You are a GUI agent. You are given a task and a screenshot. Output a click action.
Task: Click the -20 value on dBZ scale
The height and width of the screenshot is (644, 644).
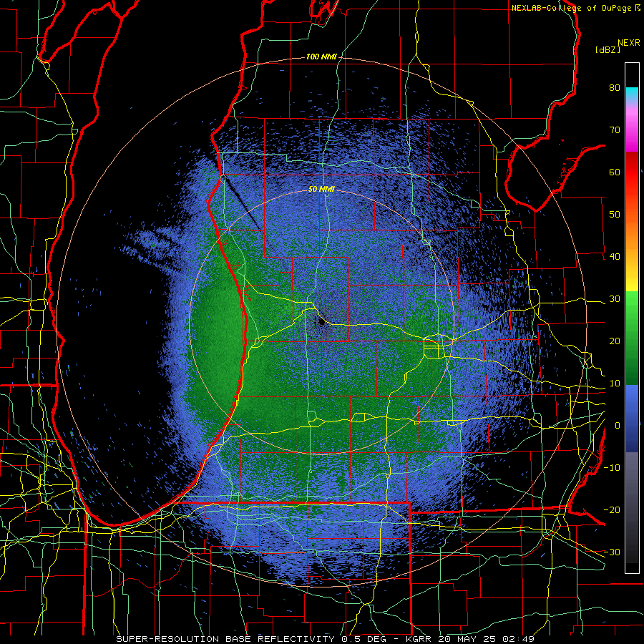(612, 510)
